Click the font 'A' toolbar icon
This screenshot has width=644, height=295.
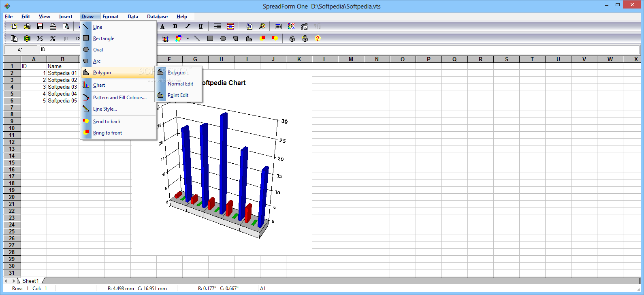[x=162, y=26]
